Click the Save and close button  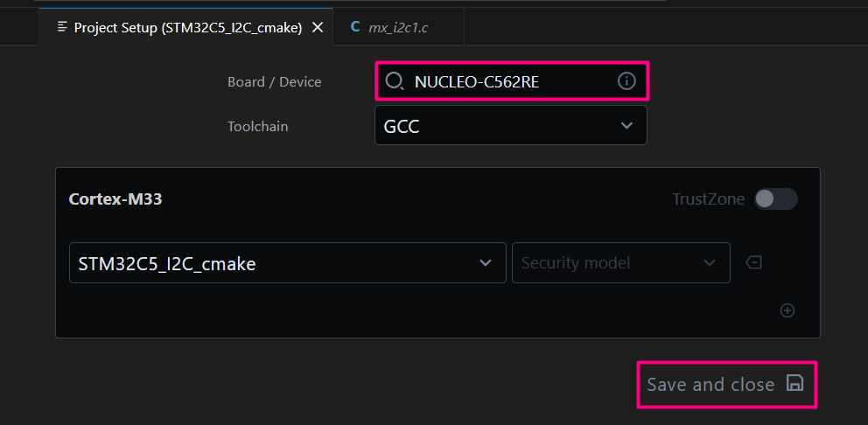727,385
